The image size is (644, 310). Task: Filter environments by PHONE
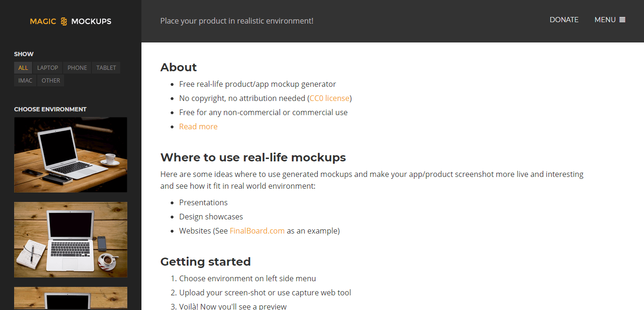(x=77, y=68)
